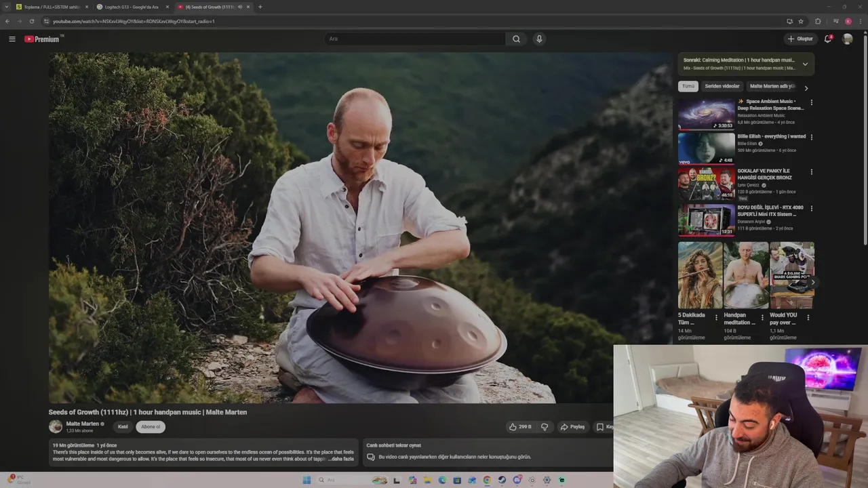Open the notifications bell
868x488 pixels.
(x=827, y=39)
